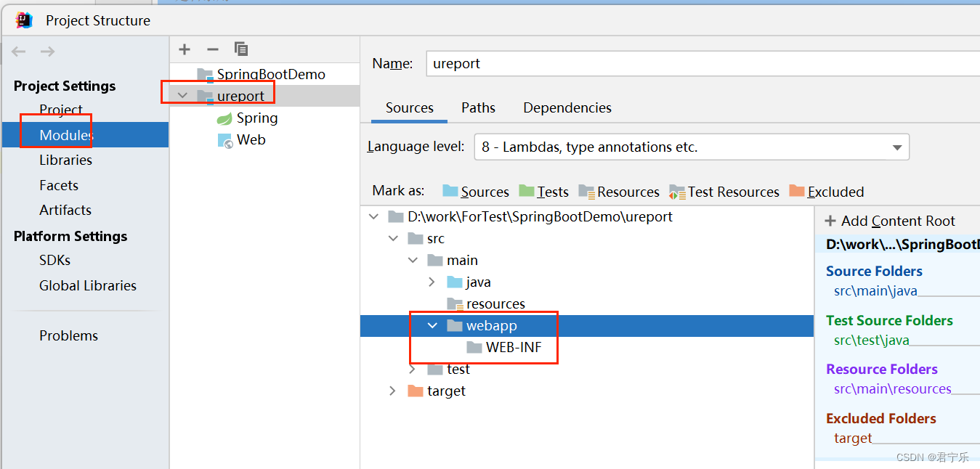Screen dimensions: 980x469
Task: Switch to the Dependencies tab
Action: click(x=567, y=107)
